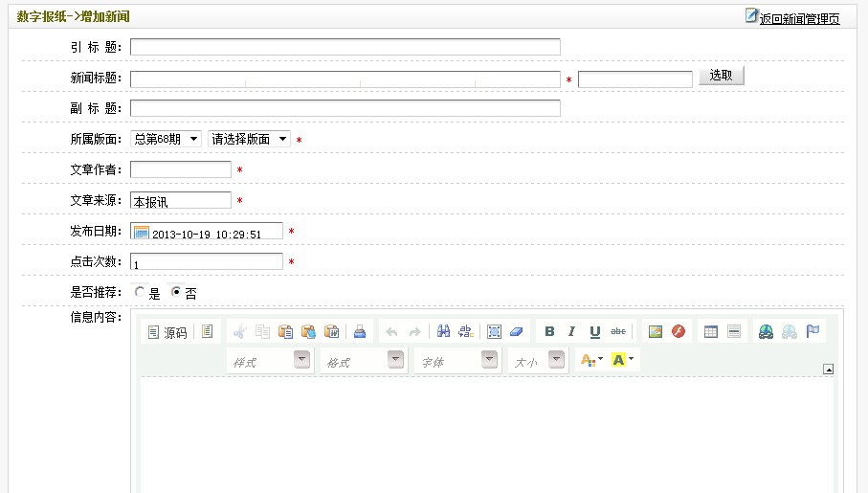Click the anchor flag icon

812,331
